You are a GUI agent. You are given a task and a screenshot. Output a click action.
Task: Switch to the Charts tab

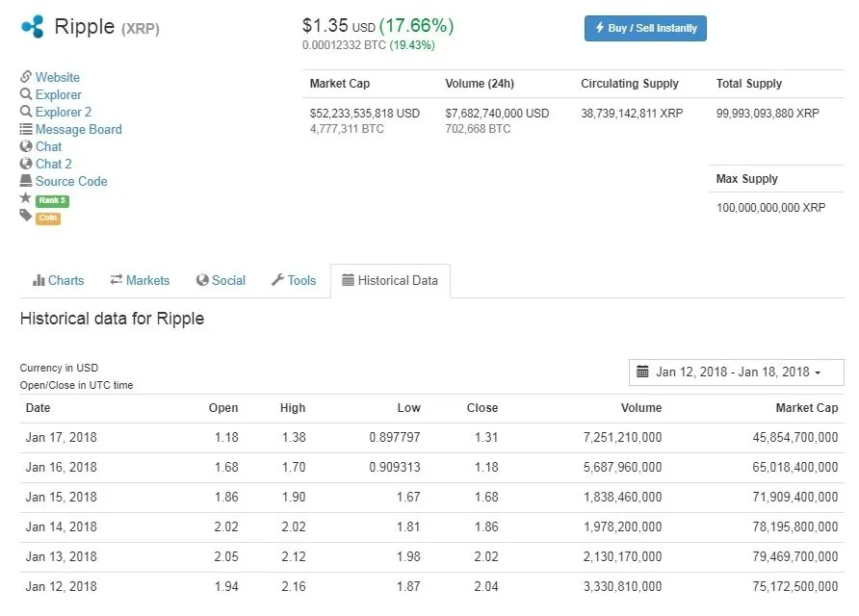[58, 280]
